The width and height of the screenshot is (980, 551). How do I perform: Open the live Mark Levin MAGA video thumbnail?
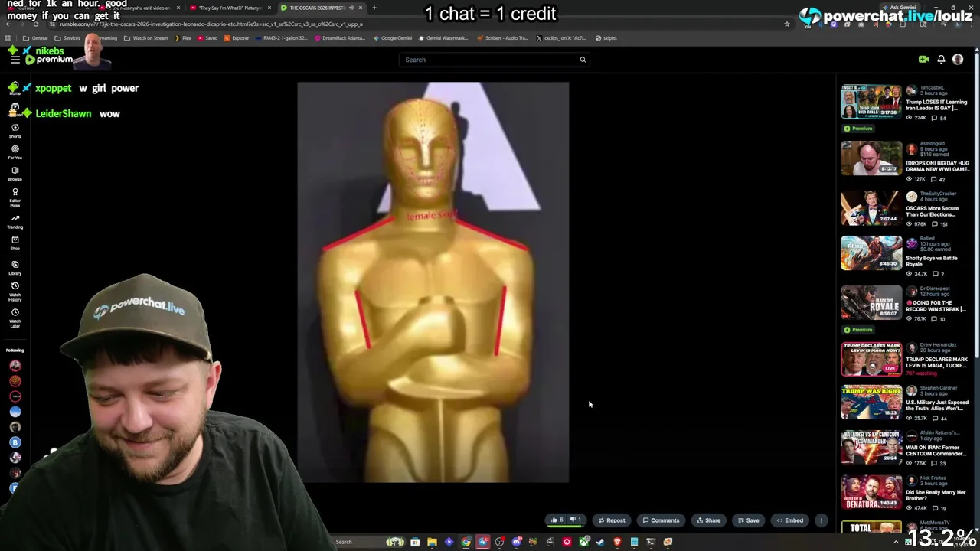pos(871,359)
